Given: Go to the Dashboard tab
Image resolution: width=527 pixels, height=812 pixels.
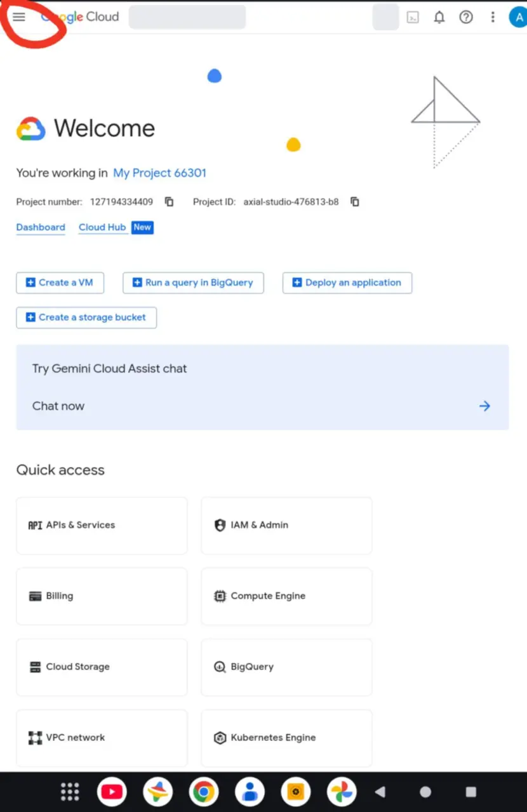Looking at the screenshot, I should (x=41, y=227).
